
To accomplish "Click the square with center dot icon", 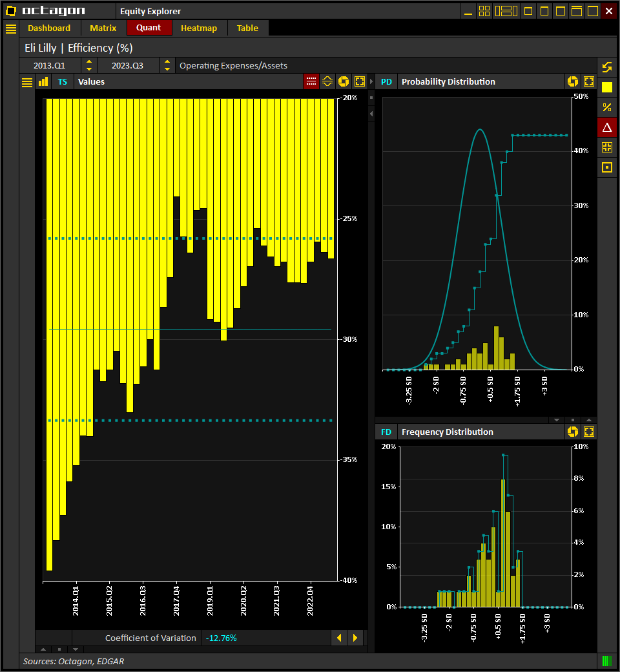I will (607, 167).
